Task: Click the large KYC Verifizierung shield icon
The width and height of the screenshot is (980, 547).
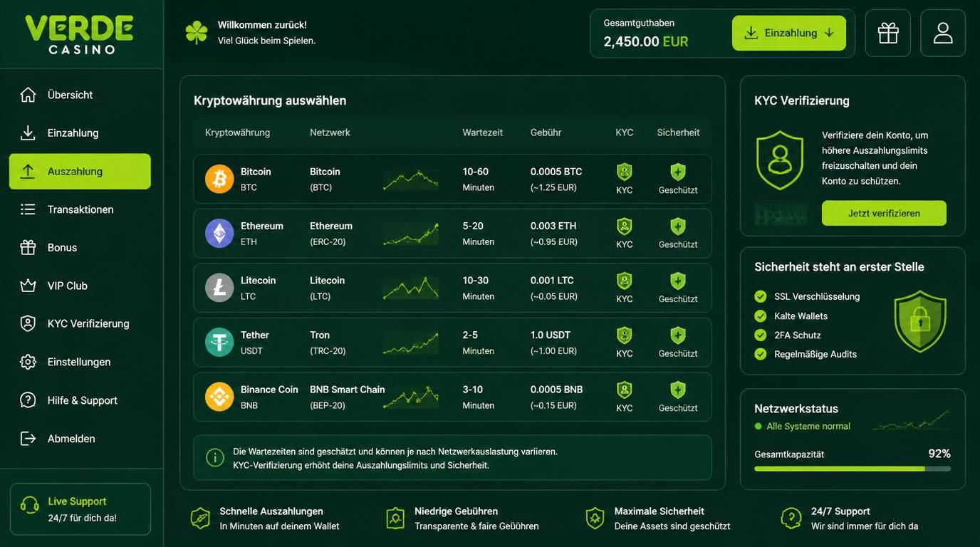Action: 780,160
